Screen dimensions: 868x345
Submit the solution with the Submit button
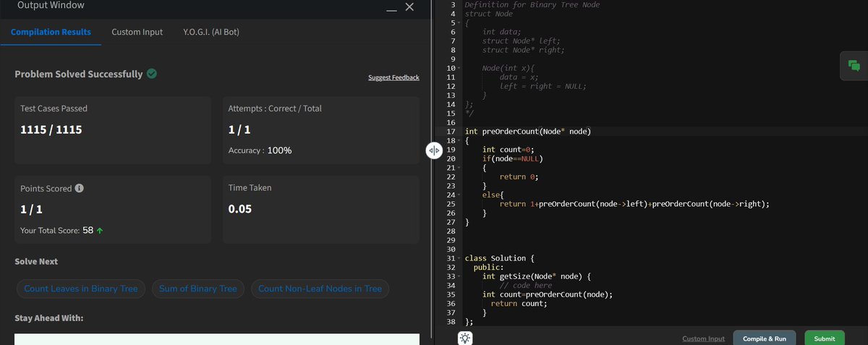(x=825, y=338)
